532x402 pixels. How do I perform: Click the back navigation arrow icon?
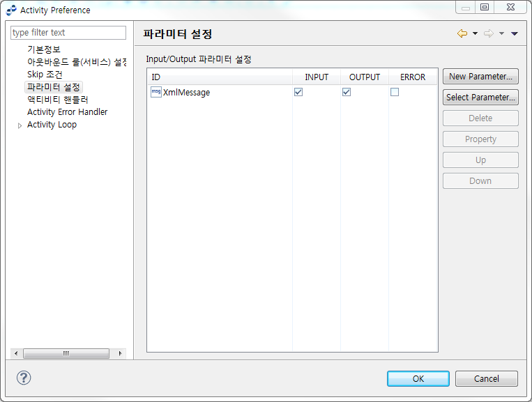462,33
